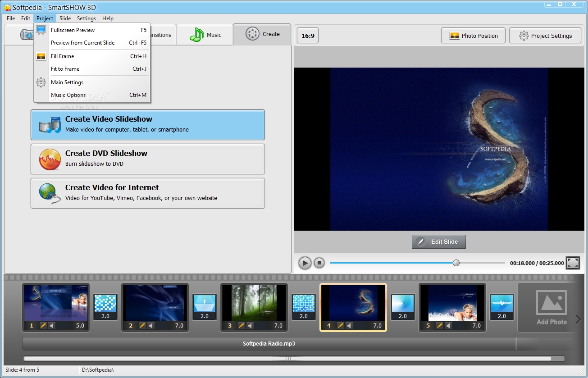This screenshot has height=378, width=588.
Task: Click the speaker icon on slide 1
Action: tap(52, 325)
